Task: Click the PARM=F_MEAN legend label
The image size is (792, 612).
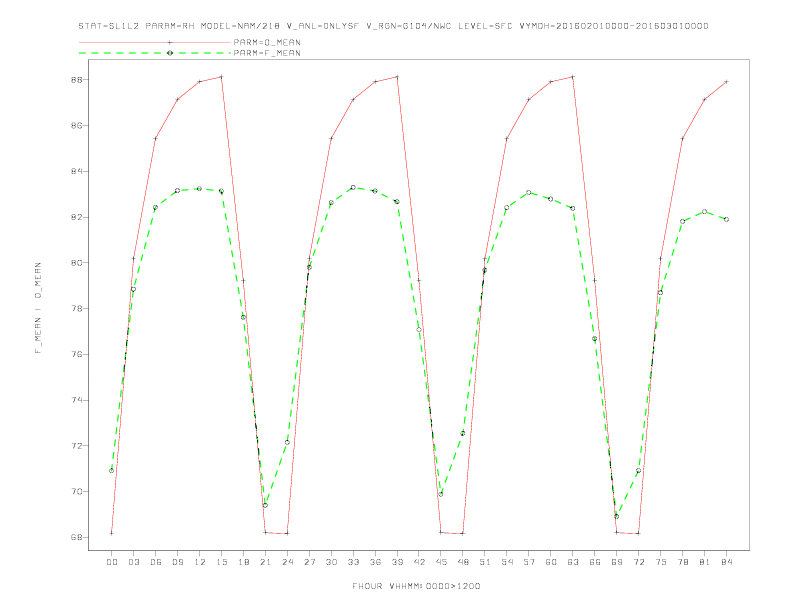Action: pos(267,53)
